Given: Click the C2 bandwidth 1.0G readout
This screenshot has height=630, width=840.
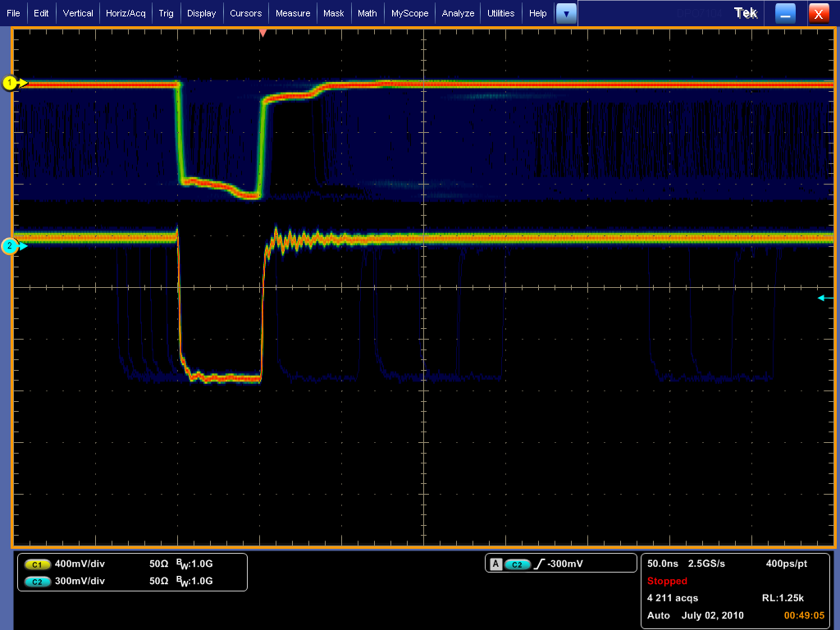Looking at the screenshot, I should (x=194, y=582).
